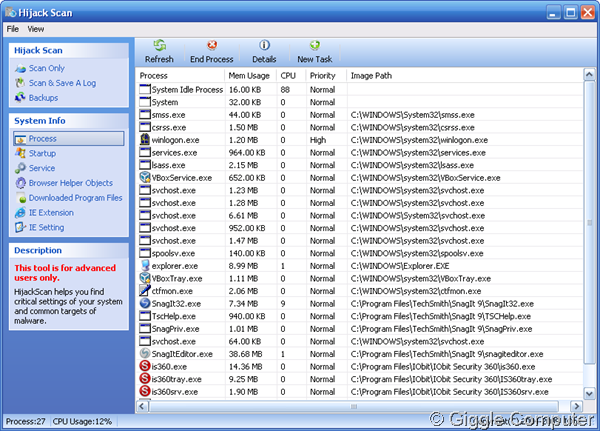
Task: Click the winlogon.exe process icon
Action: point(145,140)
